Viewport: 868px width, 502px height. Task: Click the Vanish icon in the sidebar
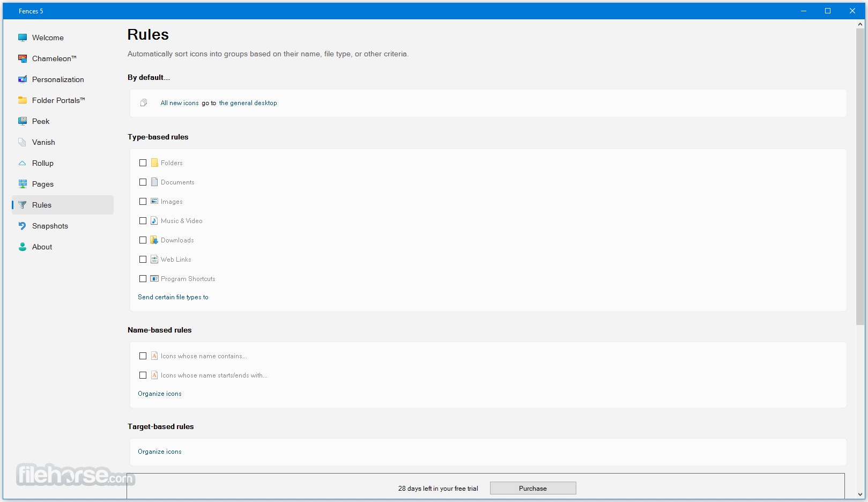[23, 142]
